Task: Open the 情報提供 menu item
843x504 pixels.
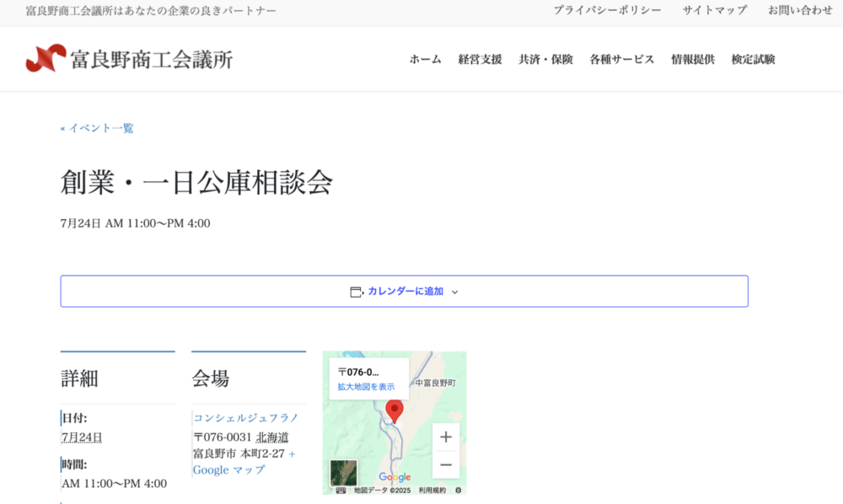Action: tap(692, 59)
